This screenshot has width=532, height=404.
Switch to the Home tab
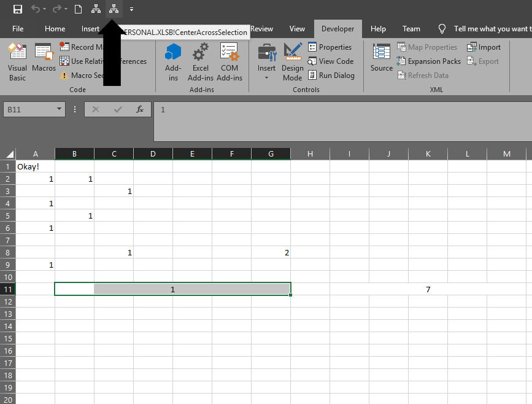(x=55, y=29)
